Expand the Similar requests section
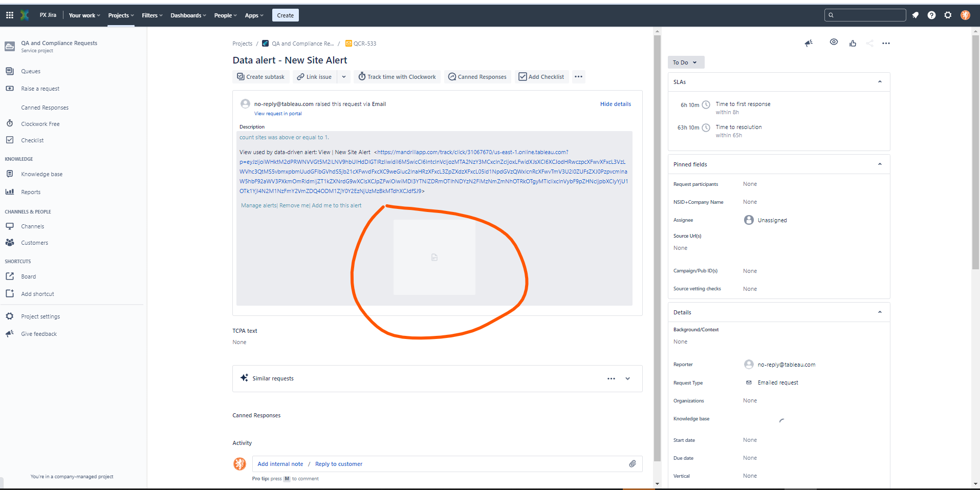Viewport: 980px width, 490px height. [627, 379]
